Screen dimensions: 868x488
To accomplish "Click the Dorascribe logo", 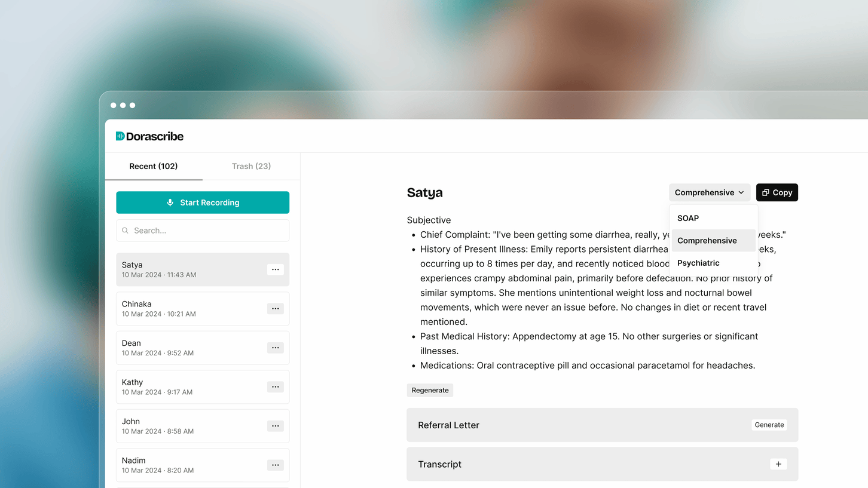I will point(149,136).
